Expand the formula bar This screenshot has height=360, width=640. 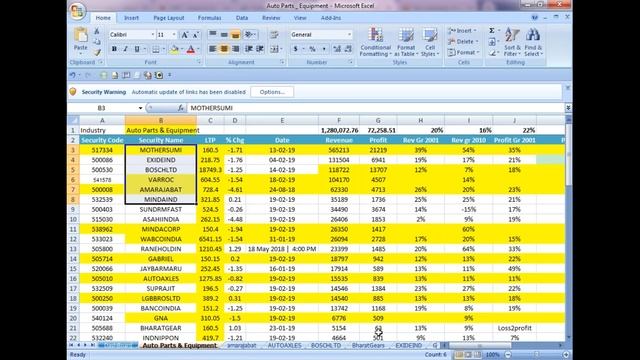568,108
